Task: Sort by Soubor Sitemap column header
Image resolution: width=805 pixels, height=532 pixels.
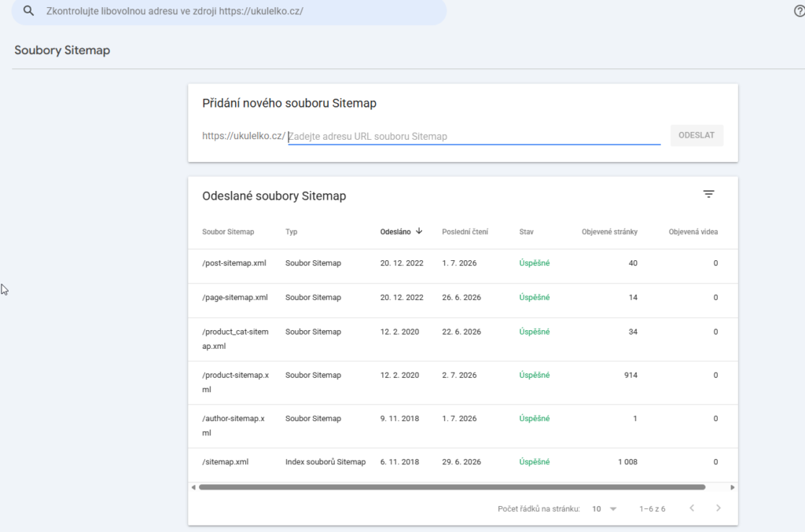Action: point(228,232)
